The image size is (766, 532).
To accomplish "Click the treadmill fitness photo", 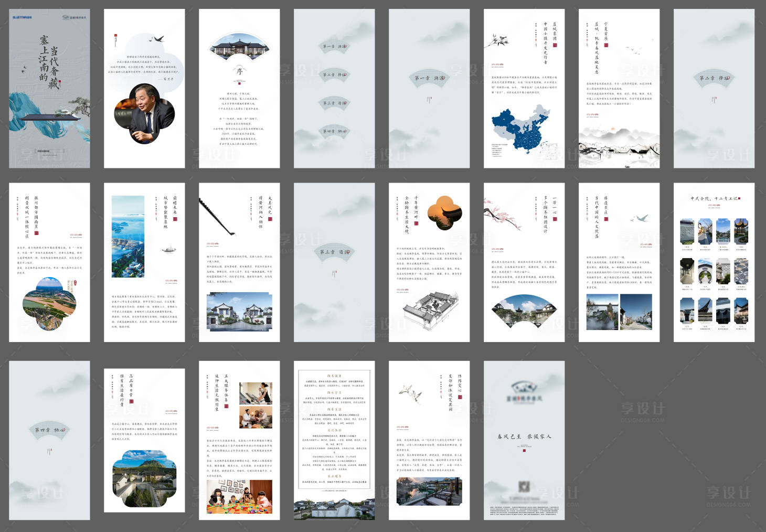I will tap(256, 393).
